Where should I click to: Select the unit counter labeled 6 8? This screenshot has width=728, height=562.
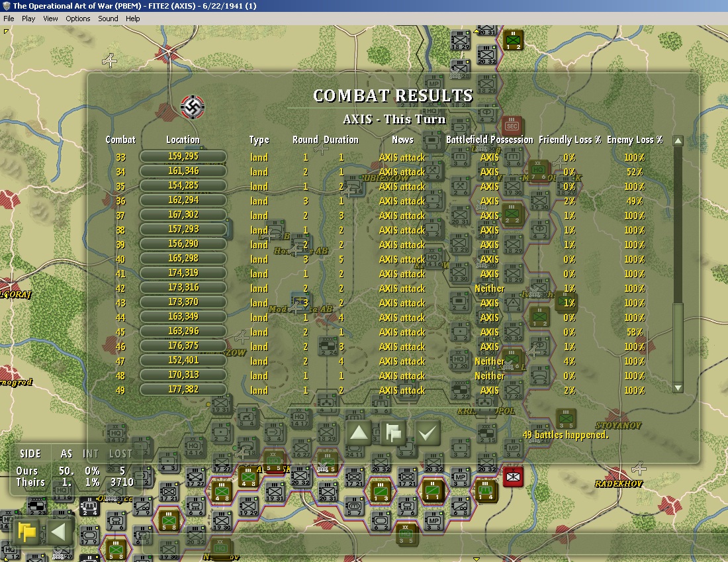coord(460,506)
